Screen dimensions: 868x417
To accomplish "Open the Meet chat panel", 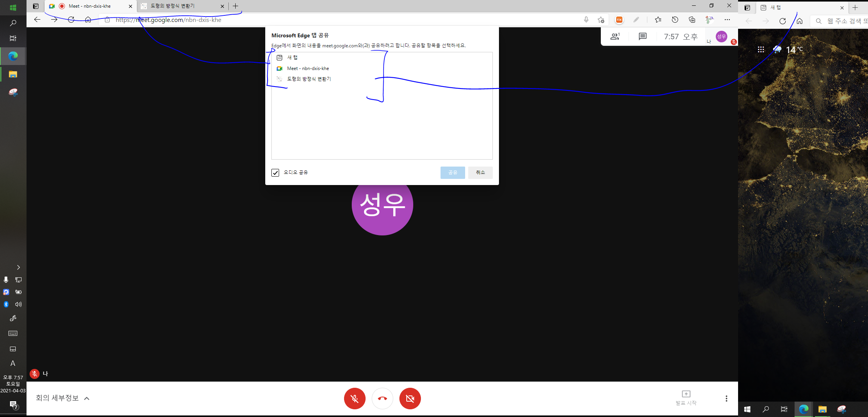I will click(x=642, y=37).
